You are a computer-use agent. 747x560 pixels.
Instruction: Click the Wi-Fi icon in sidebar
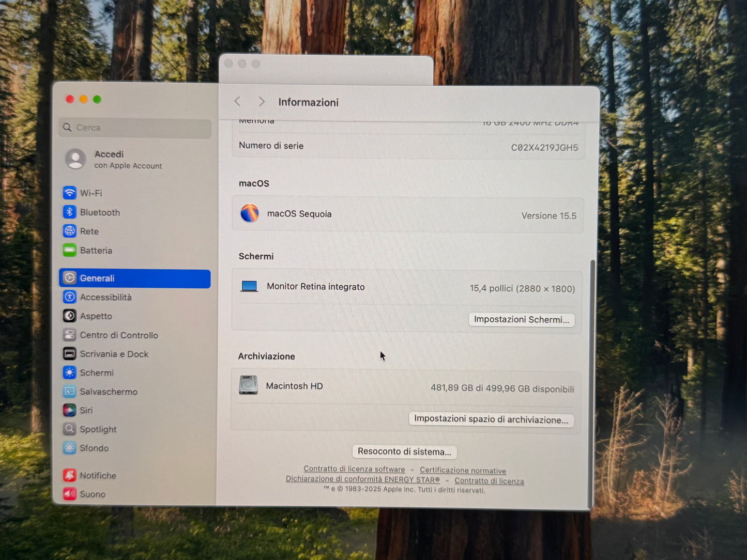pyautogui.click(x=70, y=193)
